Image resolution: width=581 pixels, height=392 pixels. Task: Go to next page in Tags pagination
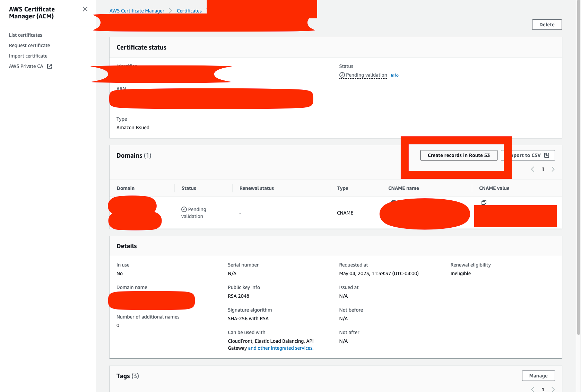pos(553,389)
